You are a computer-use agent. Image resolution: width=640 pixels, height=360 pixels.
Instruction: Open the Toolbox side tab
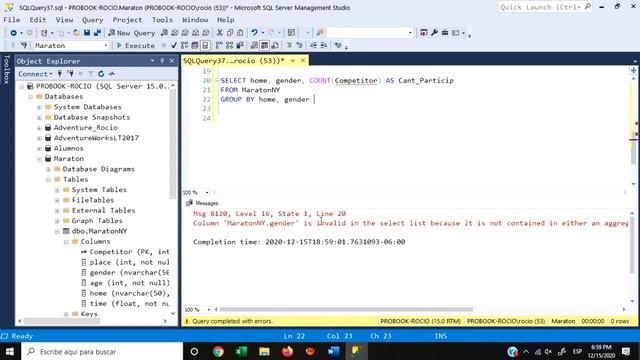[7, 69]
